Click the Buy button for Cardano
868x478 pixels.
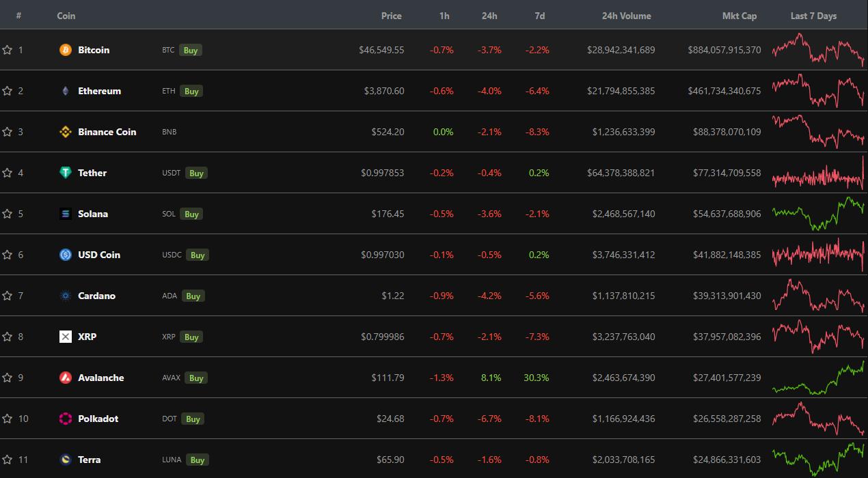point(193,296)
